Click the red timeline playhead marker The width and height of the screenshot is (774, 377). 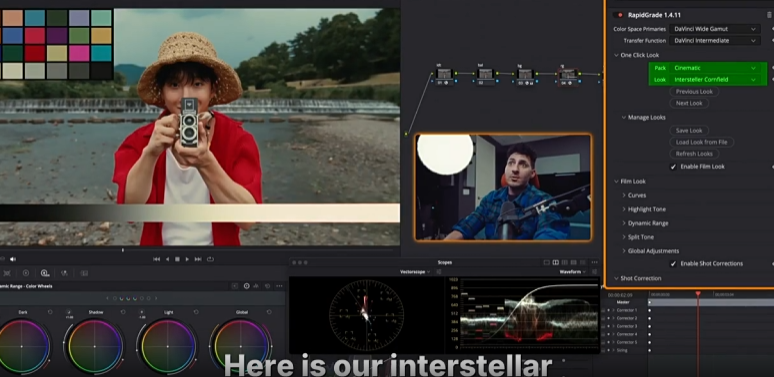point(697,294)
